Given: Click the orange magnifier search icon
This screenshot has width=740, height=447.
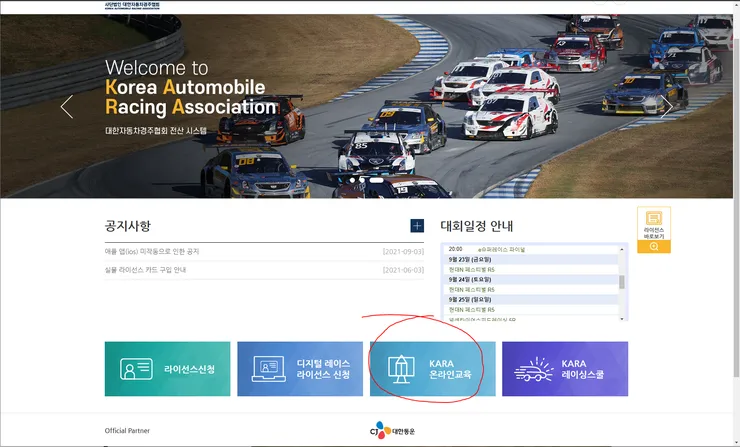Looking at the screenshot, I should (x=654, y=247).
